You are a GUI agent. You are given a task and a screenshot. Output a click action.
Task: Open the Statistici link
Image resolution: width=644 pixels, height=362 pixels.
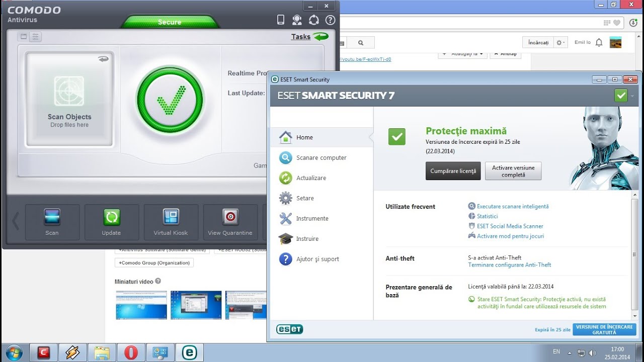[488, 216]
